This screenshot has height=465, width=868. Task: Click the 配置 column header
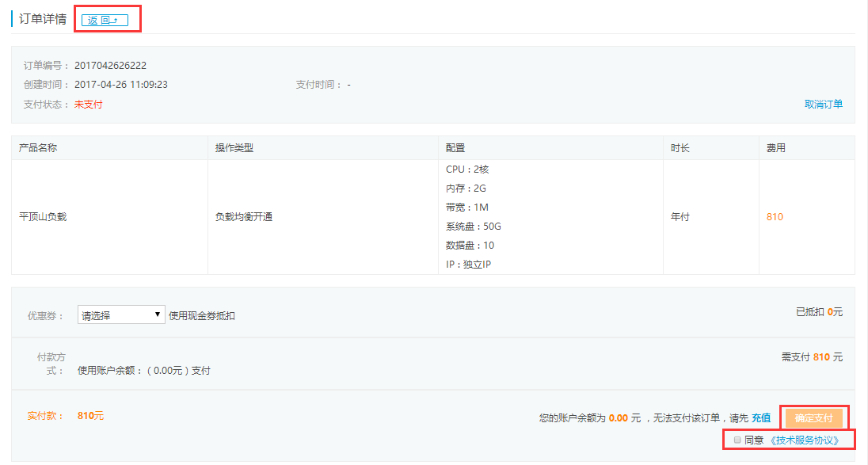tap(455, 148)
